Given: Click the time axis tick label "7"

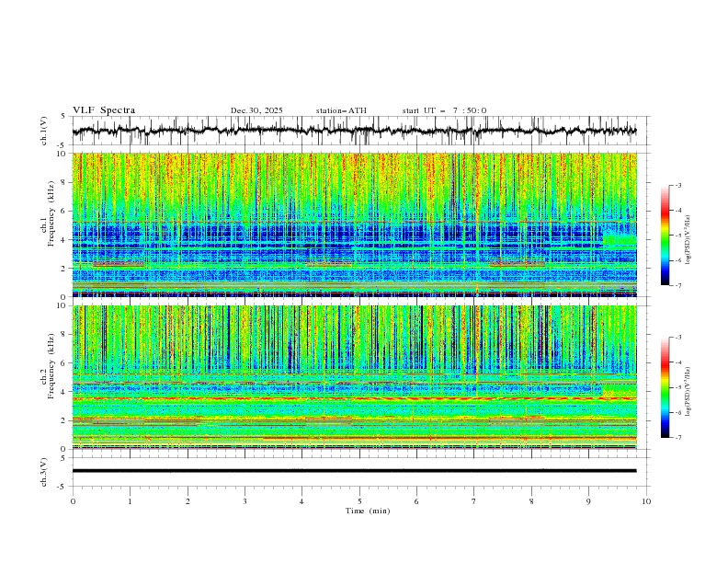Looking at the screenshot, I should (x=474, y=501).
